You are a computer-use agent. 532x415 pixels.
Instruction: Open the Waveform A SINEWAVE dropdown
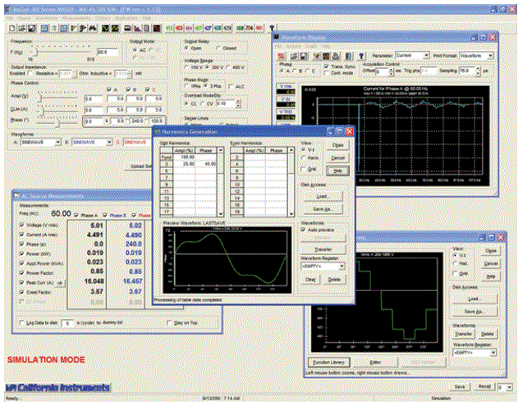coord(58,143)
